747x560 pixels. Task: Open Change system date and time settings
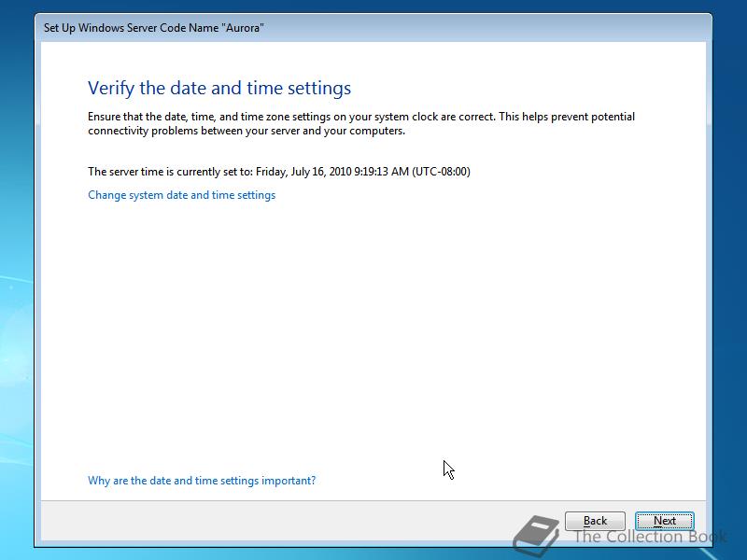tap(181, 195)
